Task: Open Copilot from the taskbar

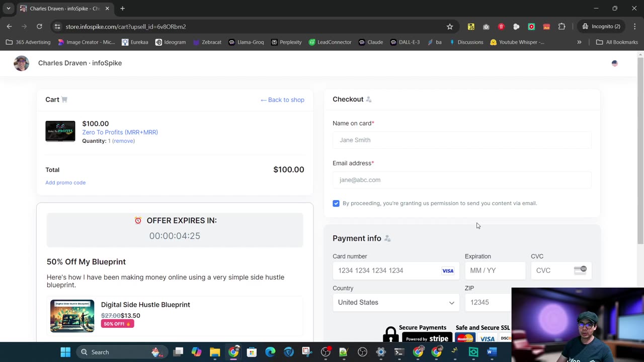Action: 196,352
